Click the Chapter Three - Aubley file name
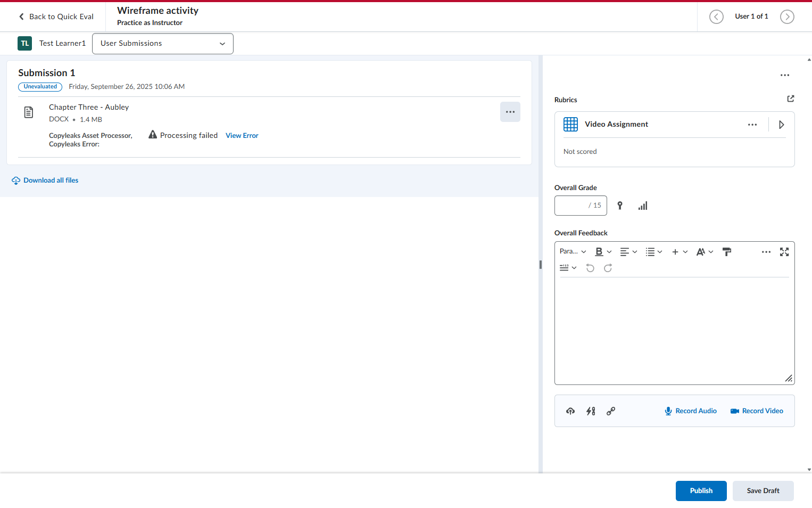 pyautogui.click(x=89, y=107)
